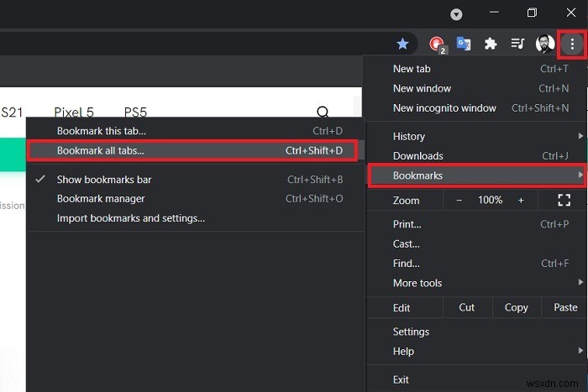Click the blue bookmark star icon
Screen dimensions: 588x392
[402, 44]
